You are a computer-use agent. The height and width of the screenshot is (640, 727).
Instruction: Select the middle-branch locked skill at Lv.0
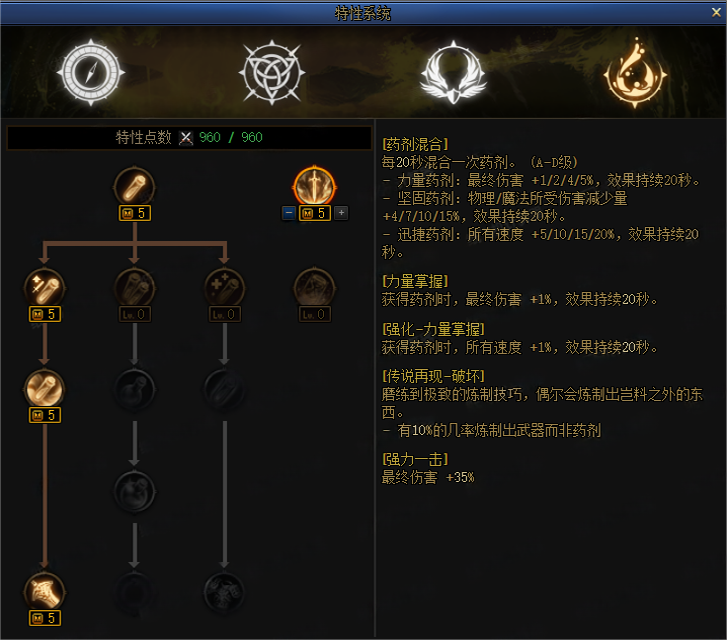[134, 288]
